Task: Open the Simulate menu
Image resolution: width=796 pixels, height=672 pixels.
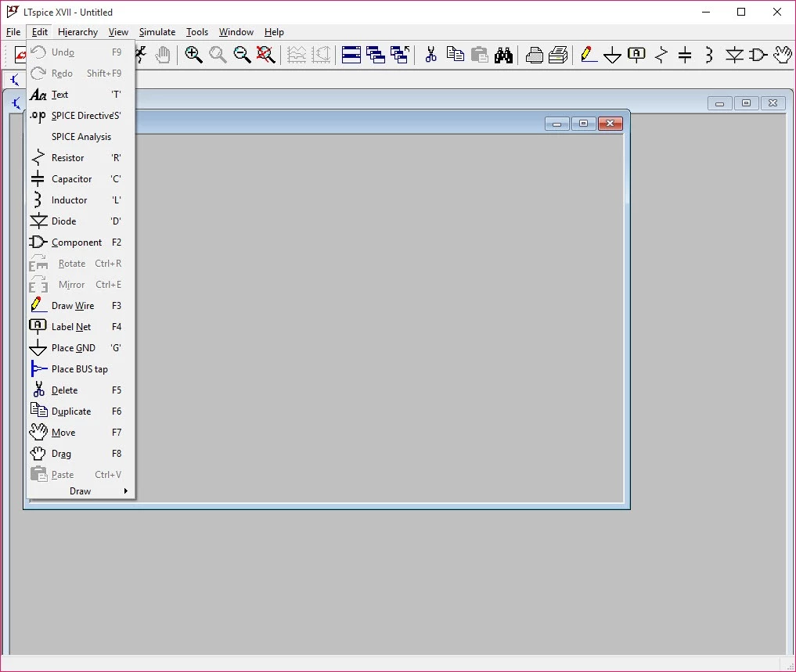Action: [x=157, y=32]
